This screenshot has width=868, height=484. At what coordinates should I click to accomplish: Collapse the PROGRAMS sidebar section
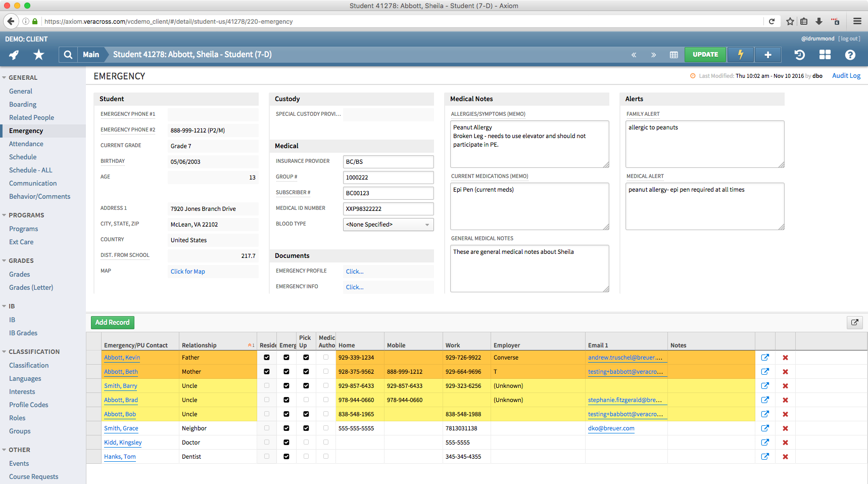[5, 215]
